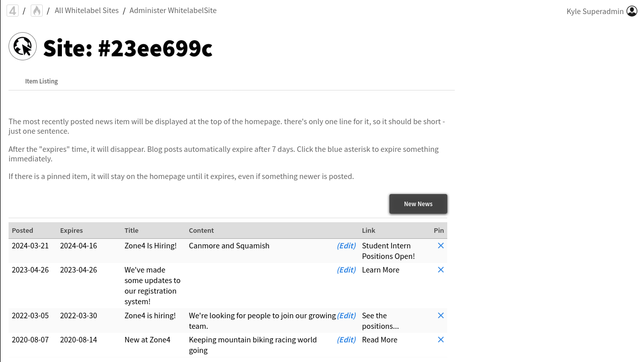Image resolution: width=644 pixels, height=362 pixels.
Task: Click the Zone4 "4" logo icon
Action: (13, 11)
